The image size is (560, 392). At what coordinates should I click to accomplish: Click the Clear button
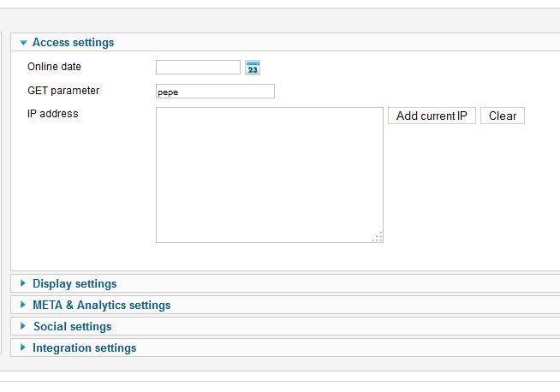point(503,116)
